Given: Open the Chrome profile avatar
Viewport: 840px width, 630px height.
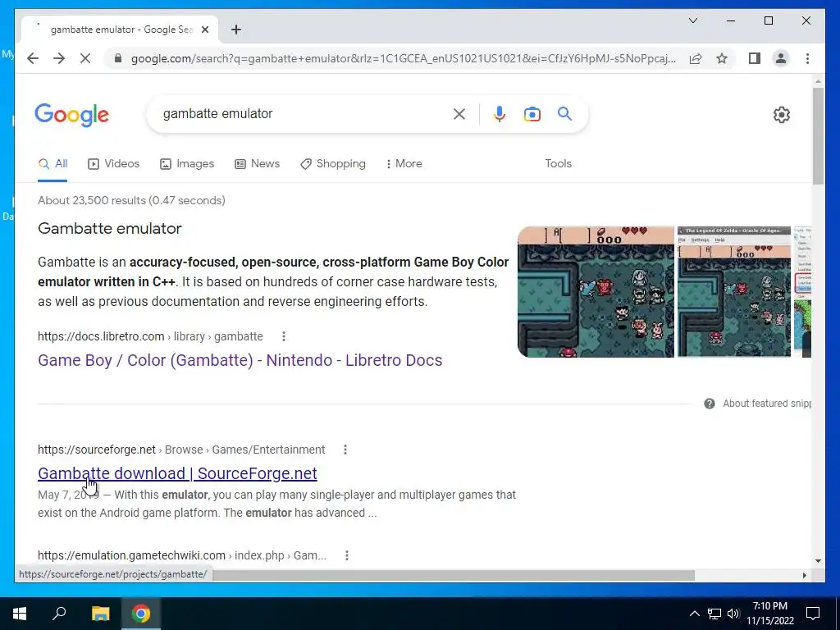Looking at the screenshot, I should [781, 58].
